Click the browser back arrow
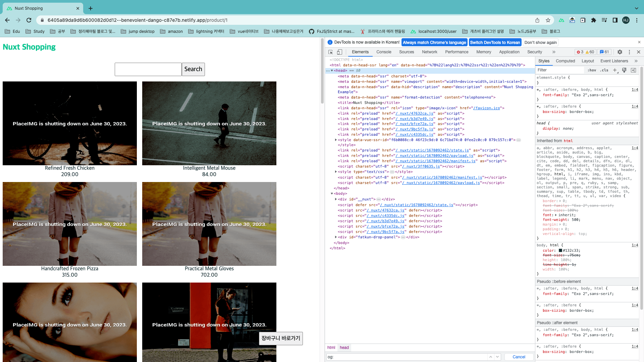 (7, 20)
